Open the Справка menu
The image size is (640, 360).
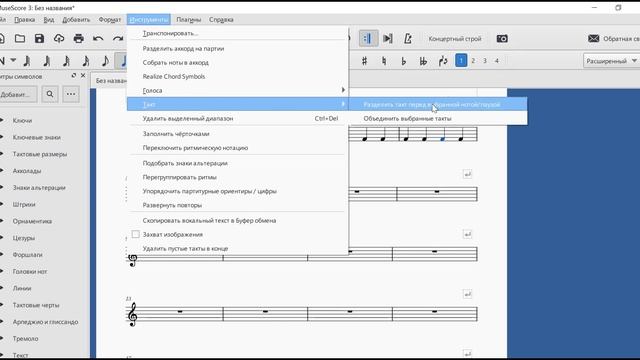click(221, 20)
